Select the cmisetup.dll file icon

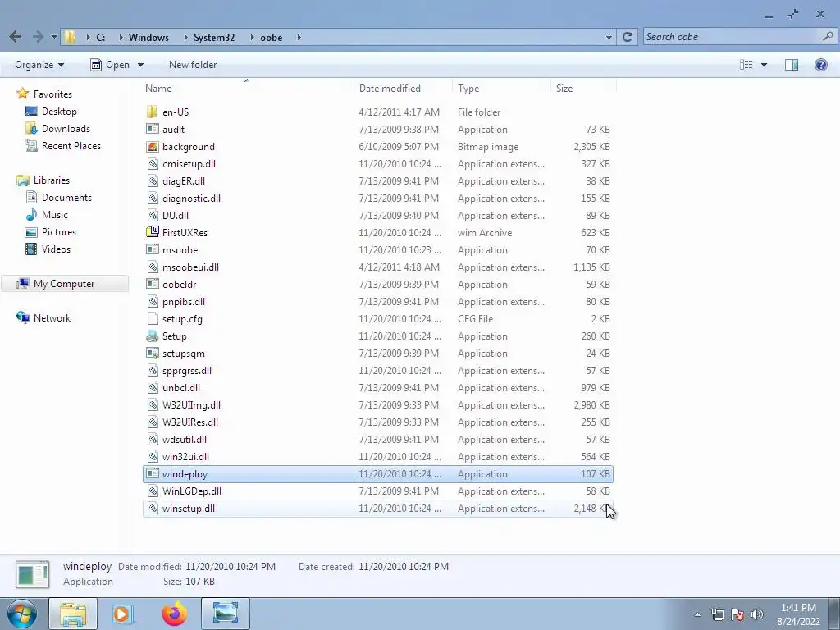pos(152,164)
